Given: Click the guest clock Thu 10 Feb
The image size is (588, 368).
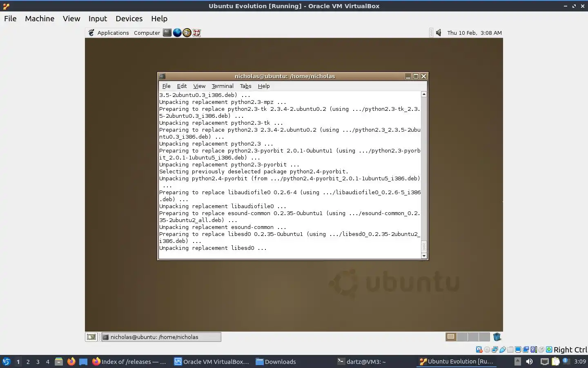Looking at the screenshot, I should click(x=474, y=33).
